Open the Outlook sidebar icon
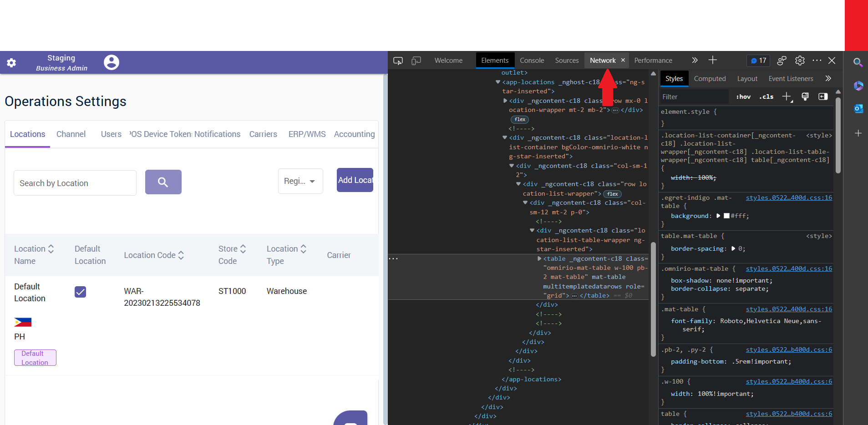Image resolution: width=868 pixels, height=425 pixels. [x=858, y=109]
